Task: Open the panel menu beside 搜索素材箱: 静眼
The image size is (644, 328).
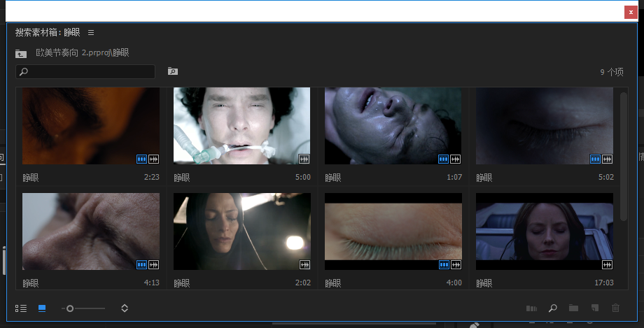Action: pos(91,32)
